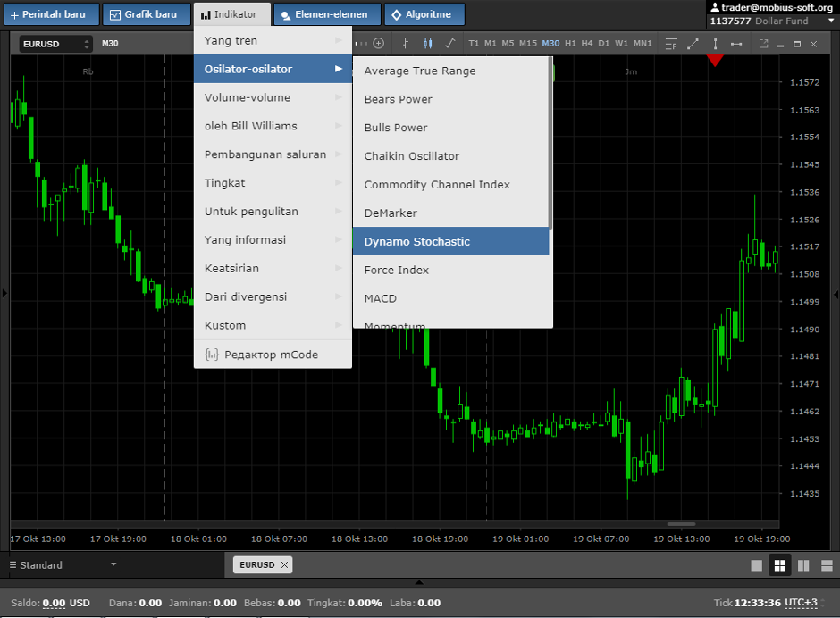Expand the left side panel arrow

[x=4, y=294]
